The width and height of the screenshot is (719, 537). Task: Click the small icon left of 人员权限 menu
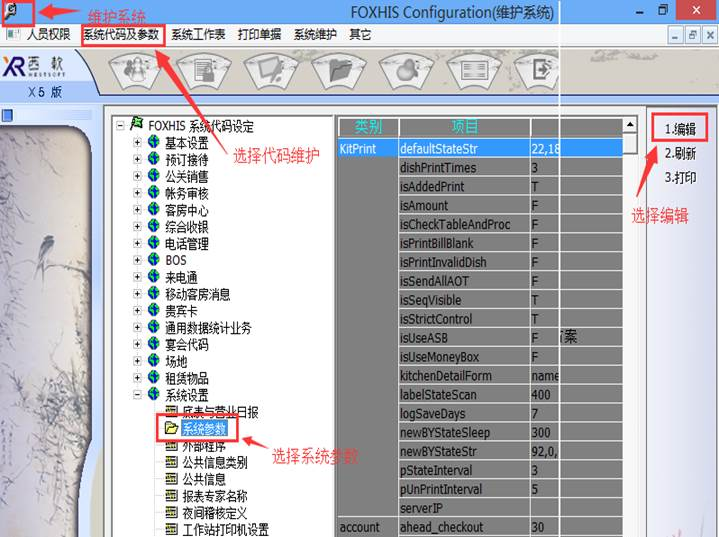click(14, 34)
